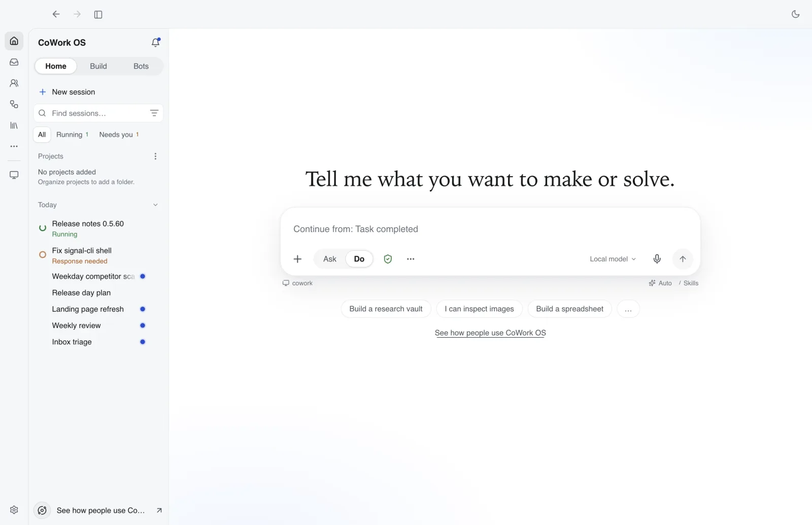Choose I can inspect images suggestion
This screenshot has height=525, width=812.
click(x=479, y=309)
